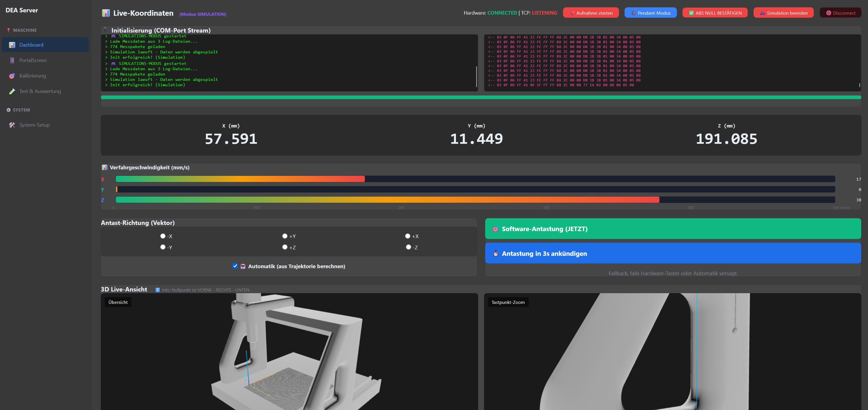Viewport: 868px width, 410px height.
Task: Click the Dashboard sidebar icon
Action: tap(12, 45)
